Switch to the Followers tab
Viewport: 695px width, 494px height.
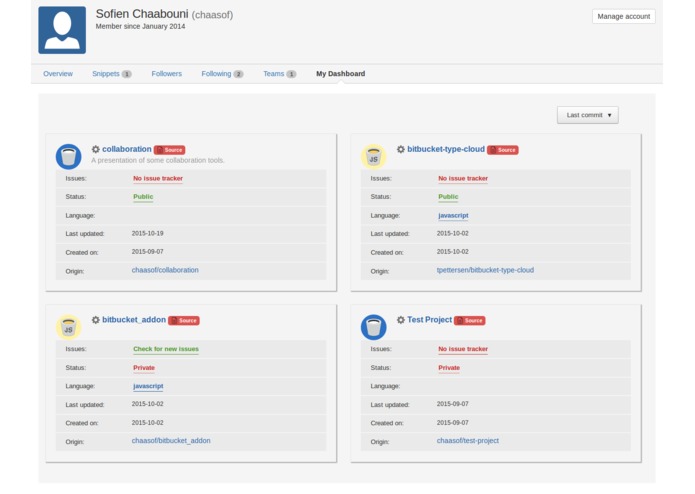point(167,74)
